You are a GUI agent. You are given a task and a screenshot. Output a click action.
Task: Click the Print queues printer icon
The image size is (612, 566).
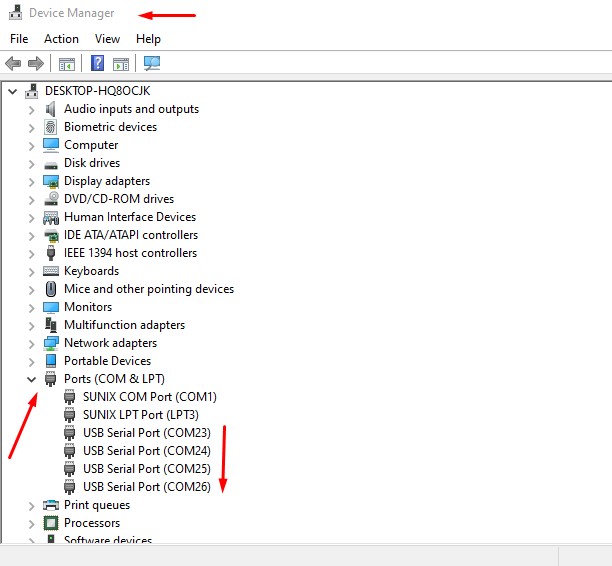pyautogui.click(x=51, y=505)
